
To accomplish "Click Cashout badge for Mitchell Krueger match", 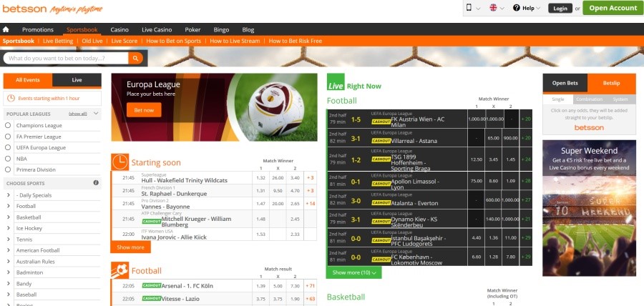I will (x=151, y=222).
